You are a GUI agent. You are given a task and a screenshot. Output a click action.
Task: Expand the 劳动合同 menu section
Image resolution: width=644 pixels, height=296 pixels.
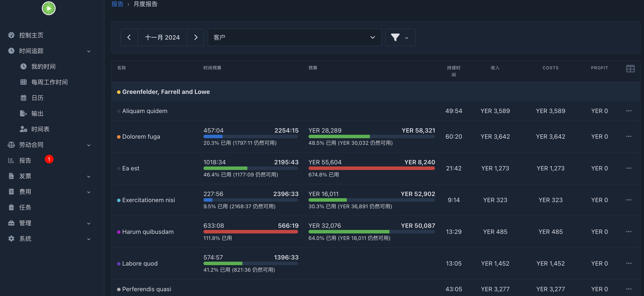(x=89, y=145)
